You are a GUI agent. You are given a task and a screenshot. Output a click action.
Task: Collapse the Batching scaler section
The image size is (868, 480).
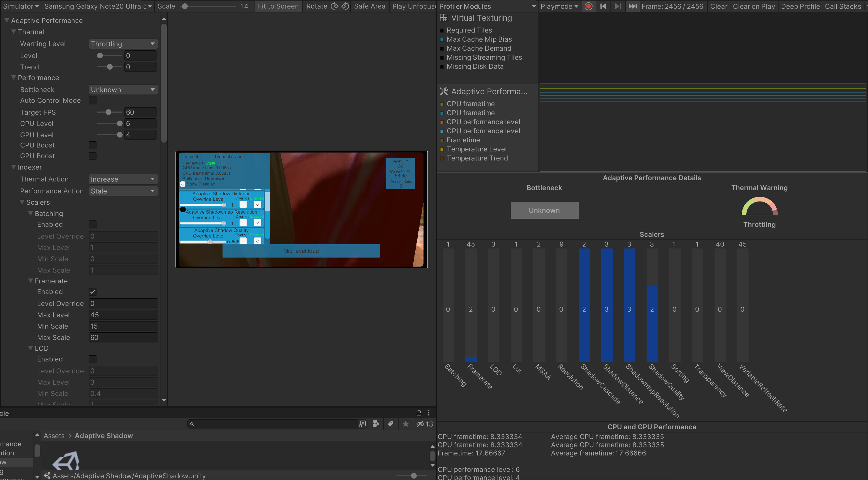pyautogui.click(x=31, y=214)
